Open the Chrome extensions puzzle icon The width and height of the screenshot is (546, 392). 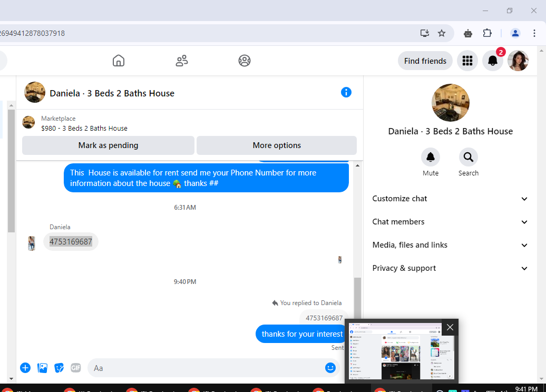pos(487,33)
